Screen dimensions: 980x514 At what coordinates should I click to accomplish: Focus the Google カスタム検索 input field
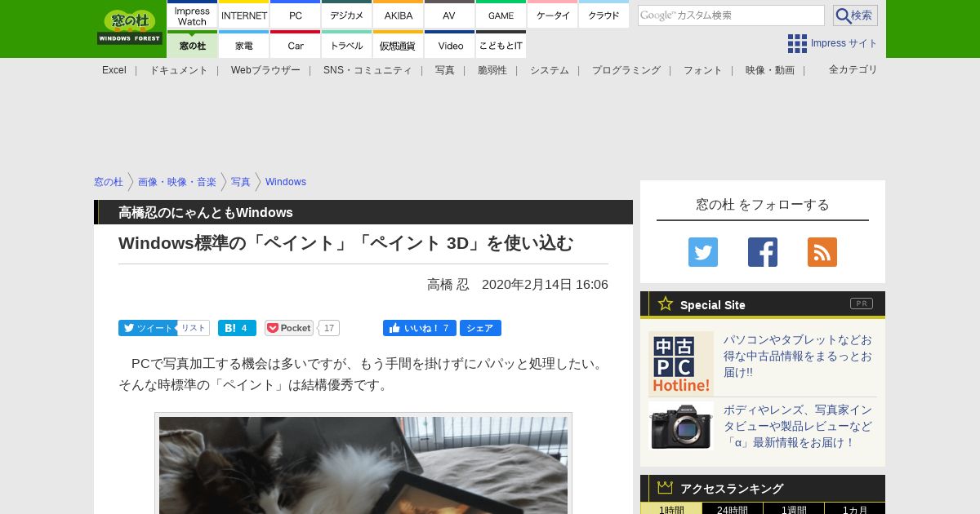tap(731, 16)
